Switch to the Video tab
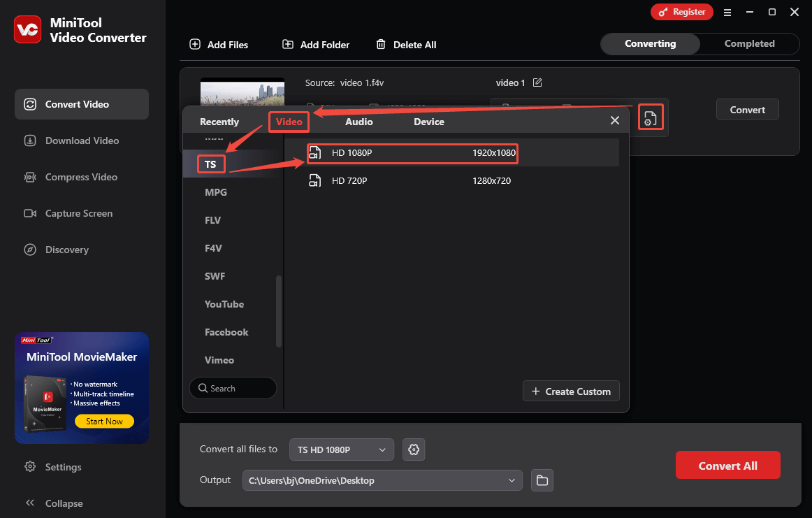Image resolution: width=812 pixels, height=518 pixels. click(x=289, y=122)
